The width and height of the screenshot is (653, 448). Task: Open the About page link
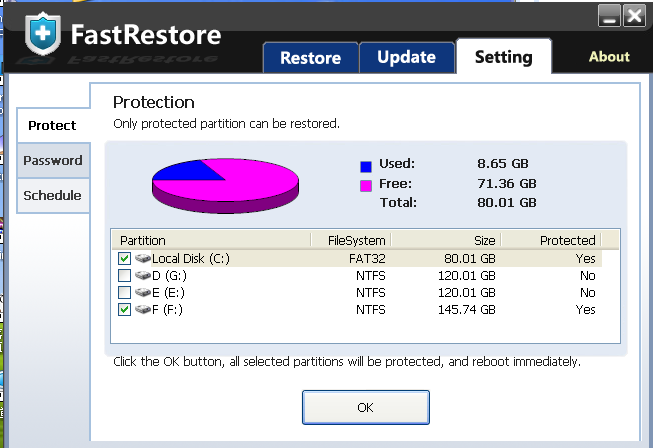(608, 57)
